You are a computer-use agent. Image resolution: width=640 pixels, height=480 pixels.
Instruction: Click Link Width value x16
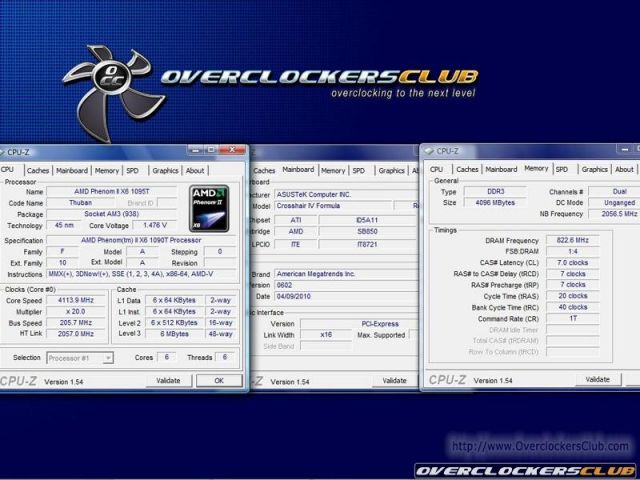pyautogui.click(x=326, y=335)
